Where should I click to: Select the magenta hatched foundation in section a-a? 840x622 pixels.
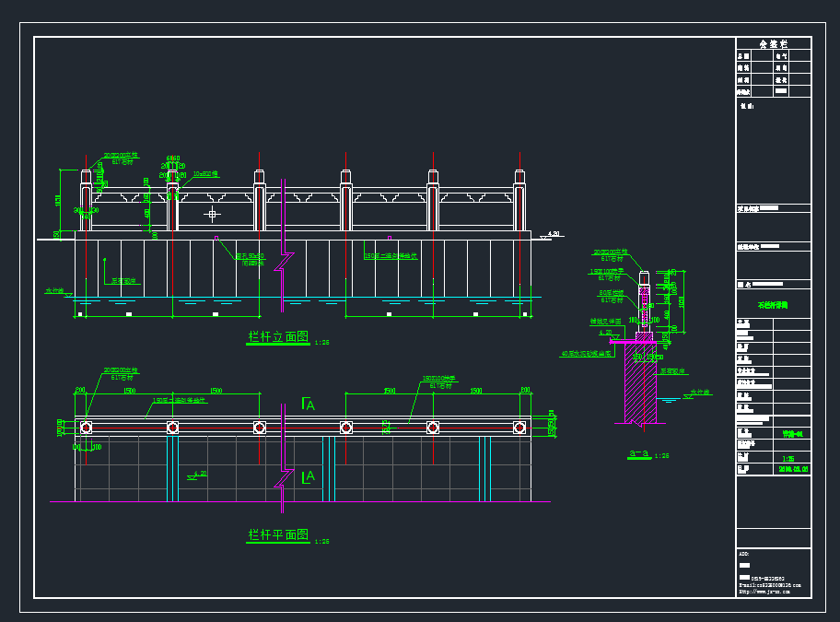(x=641, y=382)
